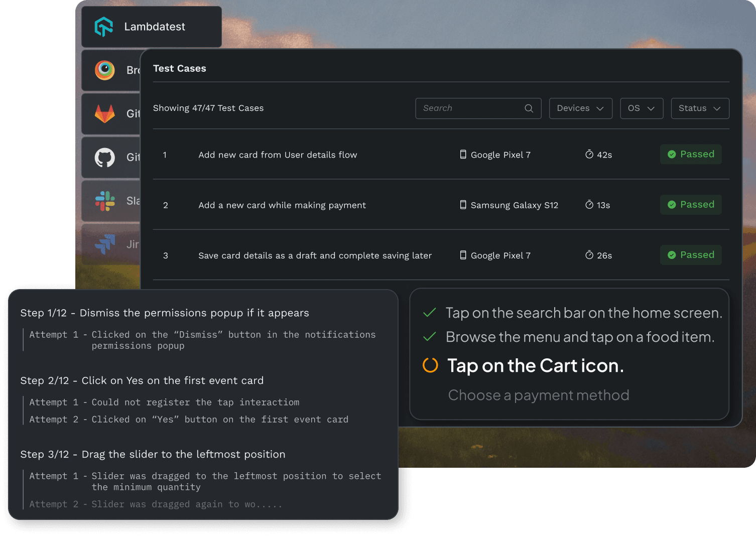Click the orange spinner by Cart step
Viewport: 756px width, 536px height.
click(x=430, y=365)
